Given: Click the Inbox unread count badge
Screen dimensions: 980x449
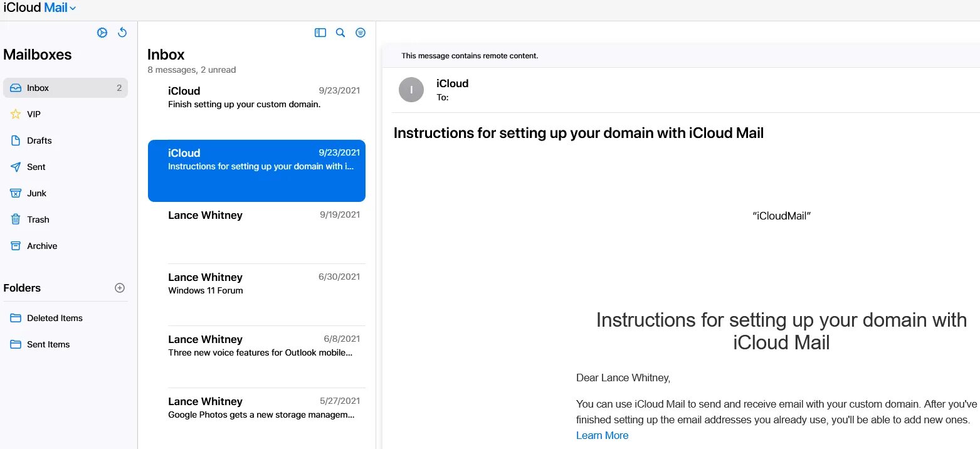Looking at the screenshot, I should click(x=119, y=88).
